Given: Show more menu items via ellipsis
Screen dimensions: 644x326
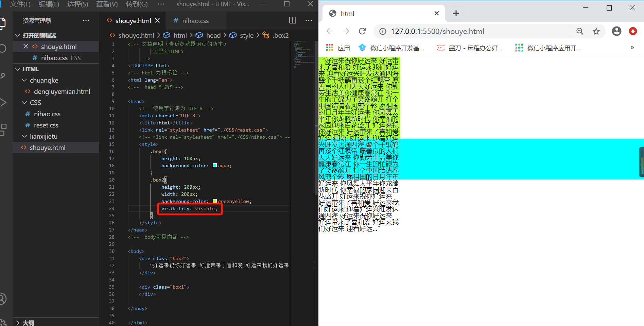Looking at the screenshot, I should pyautogui.click(x=161, y=4).
